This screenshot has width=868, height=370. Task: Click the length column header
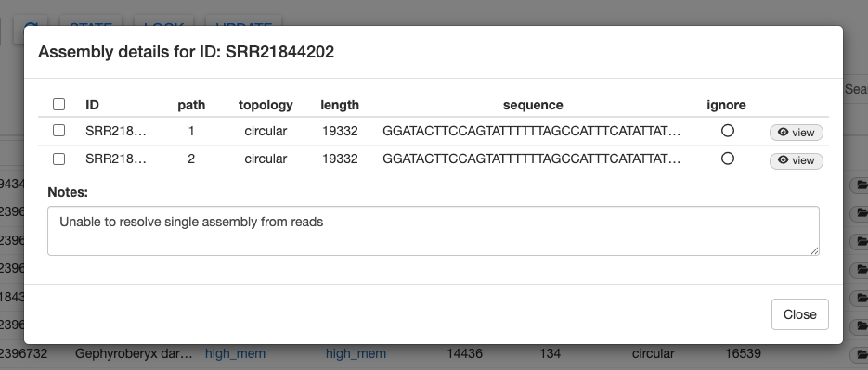(340, 105)
